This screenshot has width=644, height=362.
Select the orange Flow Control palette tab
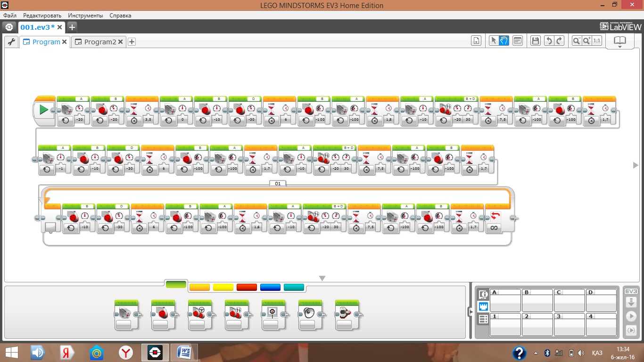199,287
